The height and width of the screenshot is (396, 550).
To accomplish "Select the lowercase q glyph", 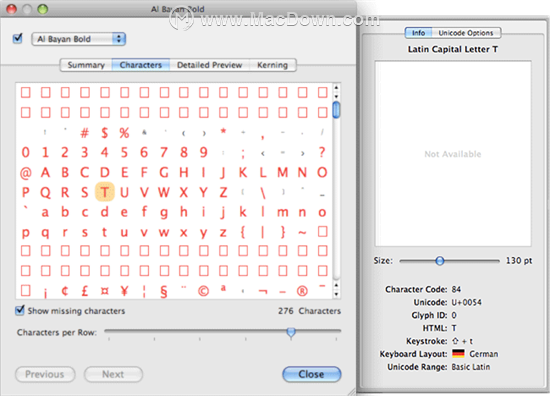I will point(45,233).
